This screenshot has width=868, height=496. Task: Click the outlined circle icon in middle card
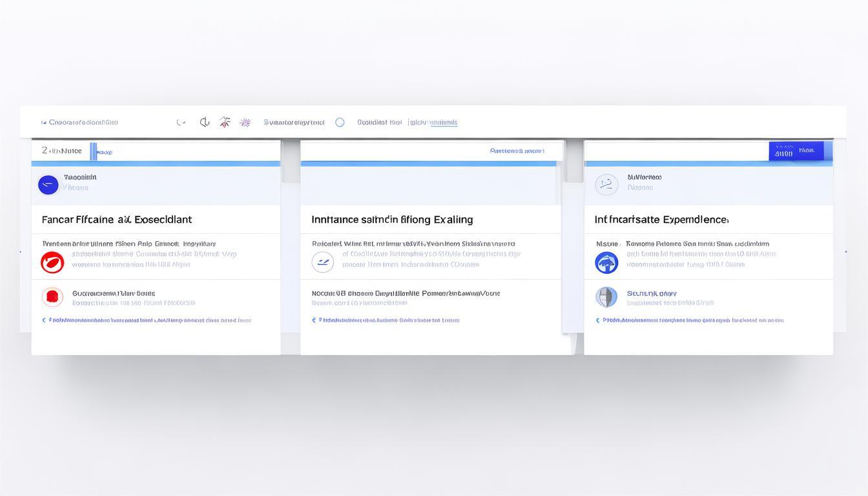coord(323,262)
